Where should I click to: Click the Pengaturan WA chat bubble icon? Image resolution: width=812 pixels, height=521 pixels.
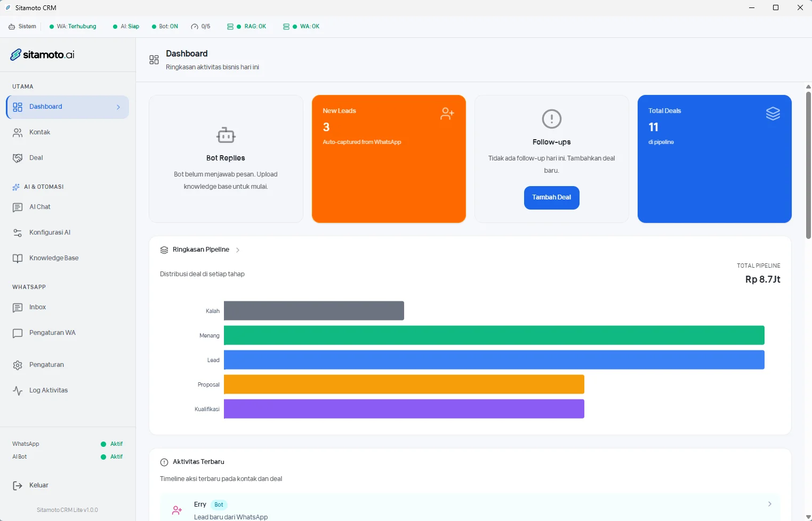18,333
